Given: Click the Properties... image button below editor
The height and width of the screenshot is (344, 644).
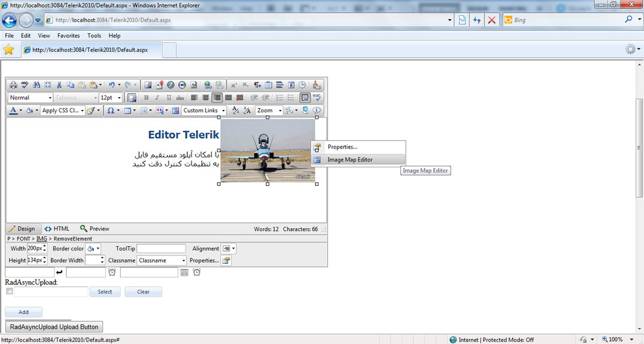Looking at the screenshot, I should (226, 260).
